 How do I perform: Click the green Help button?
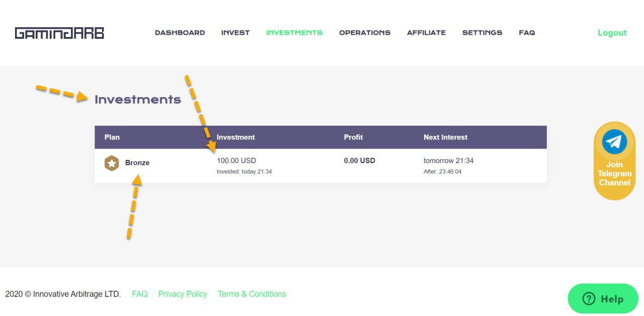point(603,299)
